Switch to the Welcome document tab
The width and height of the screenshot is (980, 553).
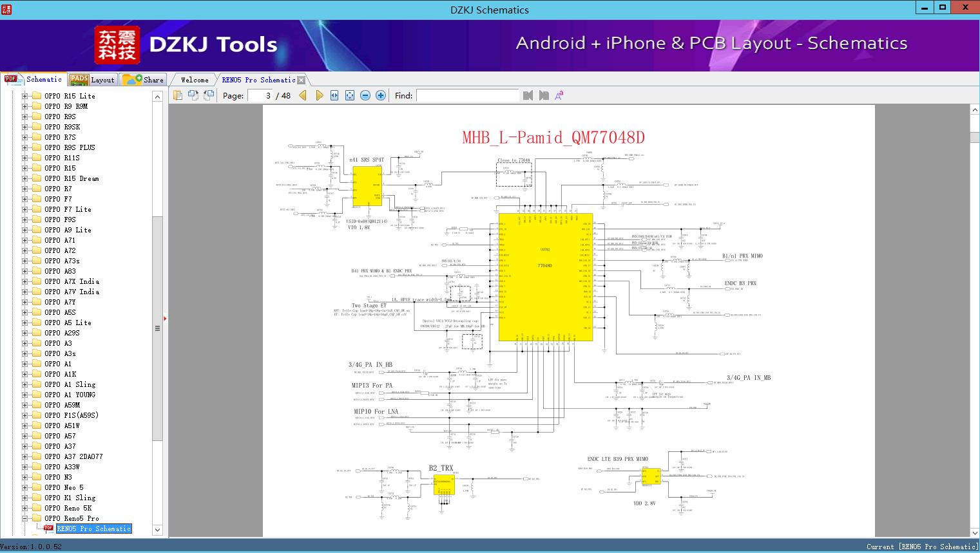pos(194,80)
